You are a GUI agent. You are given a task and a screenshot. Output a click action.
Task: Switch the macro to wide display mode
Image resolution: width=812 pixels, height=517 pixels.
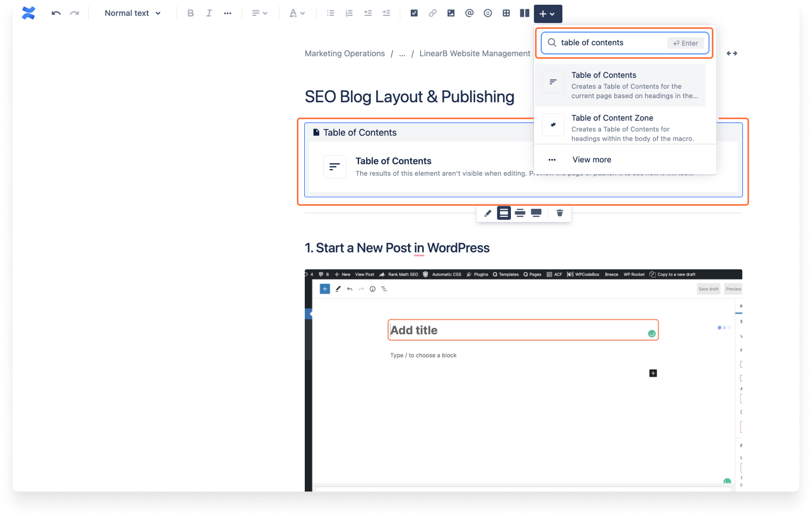point(520,213)
